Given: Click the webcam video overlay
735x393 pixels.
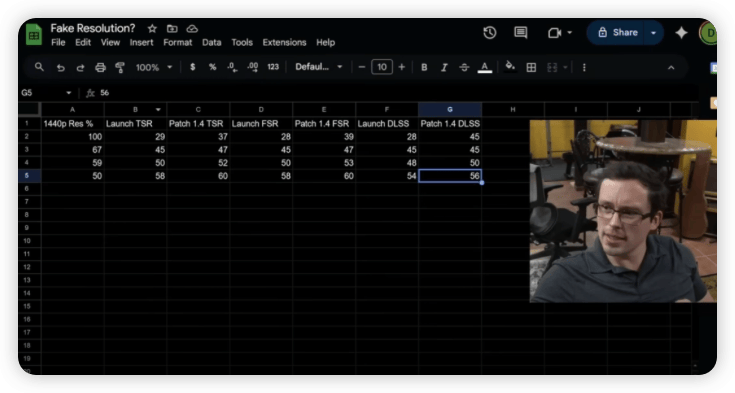Looking at the screenshot, I should point(623,211).
